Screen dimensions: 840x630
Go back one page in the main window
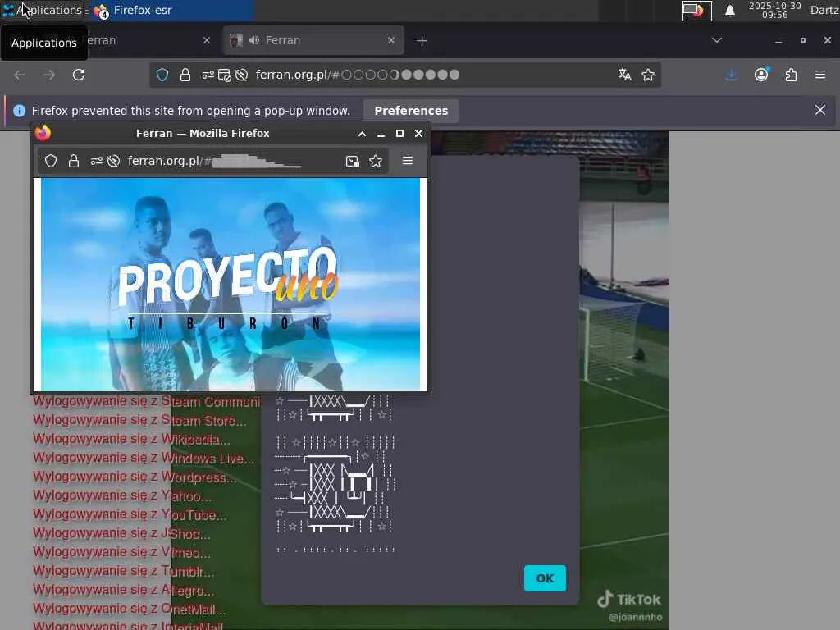20,75
